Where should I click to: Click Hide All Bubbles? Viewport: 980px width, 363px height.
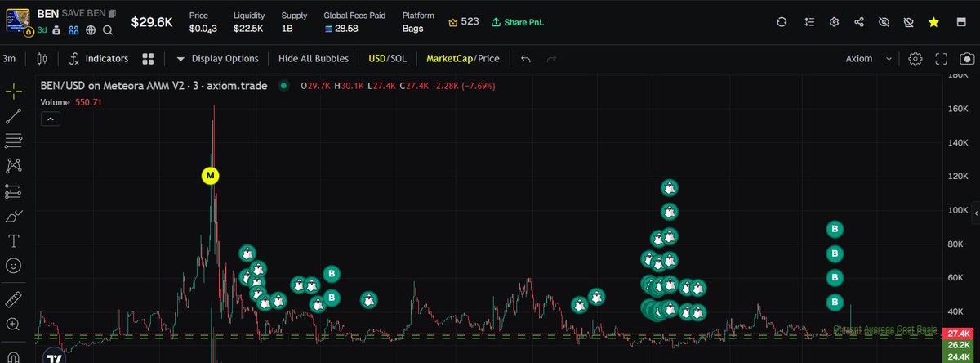pyautogui.click(x=314, y=59)
